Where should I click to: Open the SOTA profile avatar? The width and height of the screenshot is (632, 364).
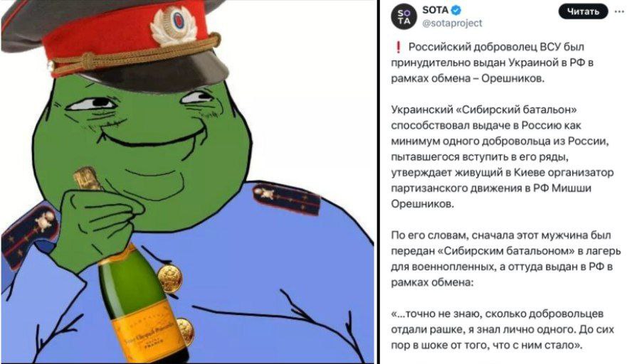(x=404, y=17)
